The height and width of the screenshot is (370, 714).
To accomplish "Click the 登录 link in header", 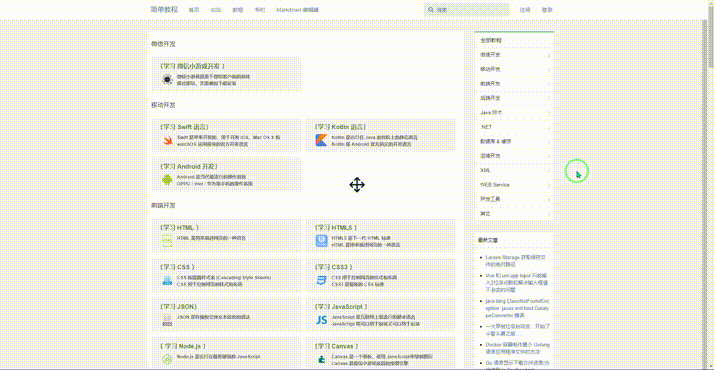I will coord(547,10).
